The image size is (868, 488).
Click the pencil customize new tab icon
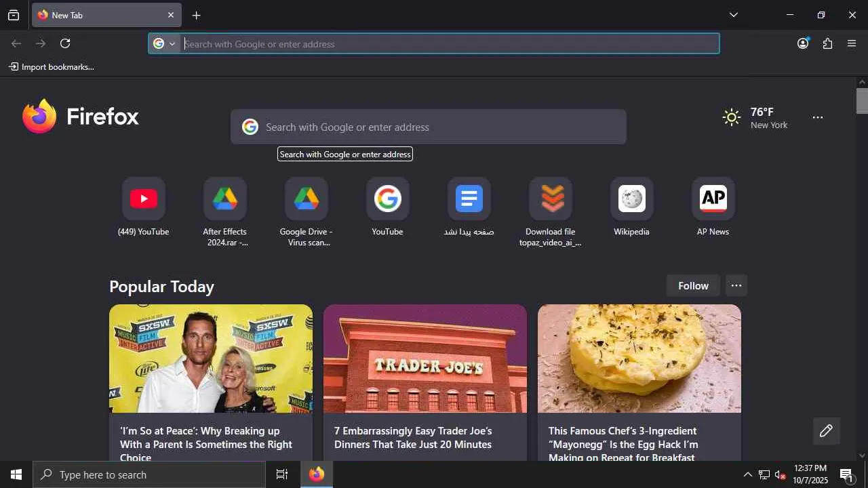[826, 431]
